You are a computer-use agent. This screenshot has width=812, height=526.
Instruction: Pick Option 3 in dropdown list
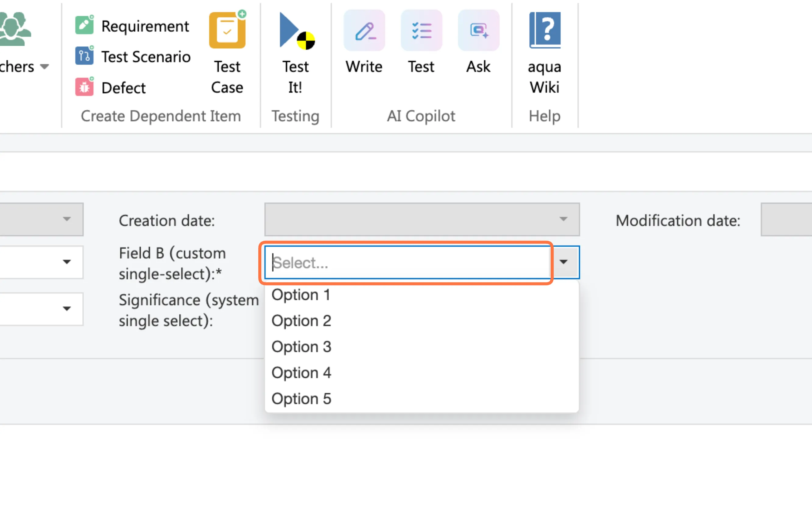point(301,347)
